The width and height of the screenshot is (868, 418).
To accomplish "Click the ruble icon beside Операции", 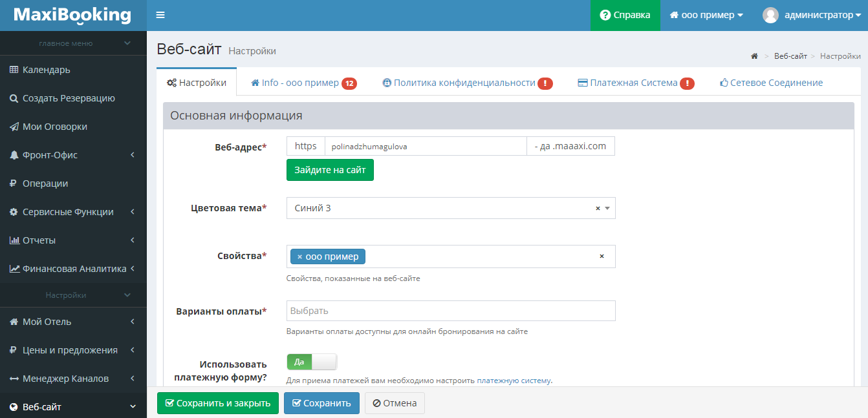I will point(14,183).
